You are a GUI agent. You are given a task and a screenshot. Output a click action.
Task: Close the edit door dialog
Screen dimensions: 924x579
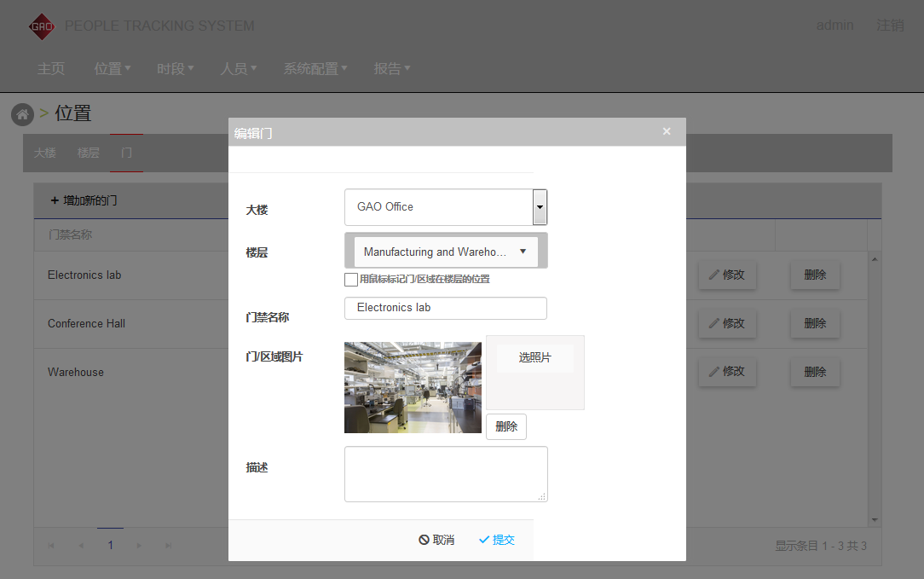tap(667, 131)
